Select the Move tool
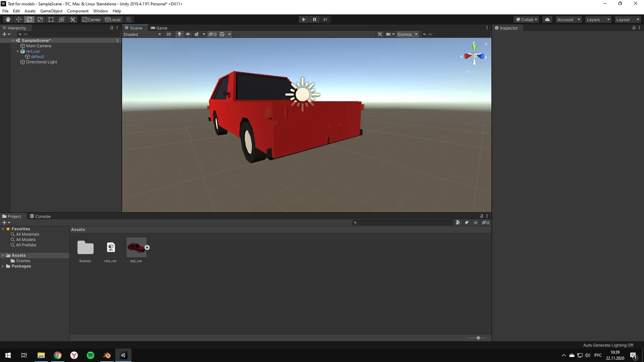Image resolution: width=644 pixels, height=362 pixels. click(18, 19)
